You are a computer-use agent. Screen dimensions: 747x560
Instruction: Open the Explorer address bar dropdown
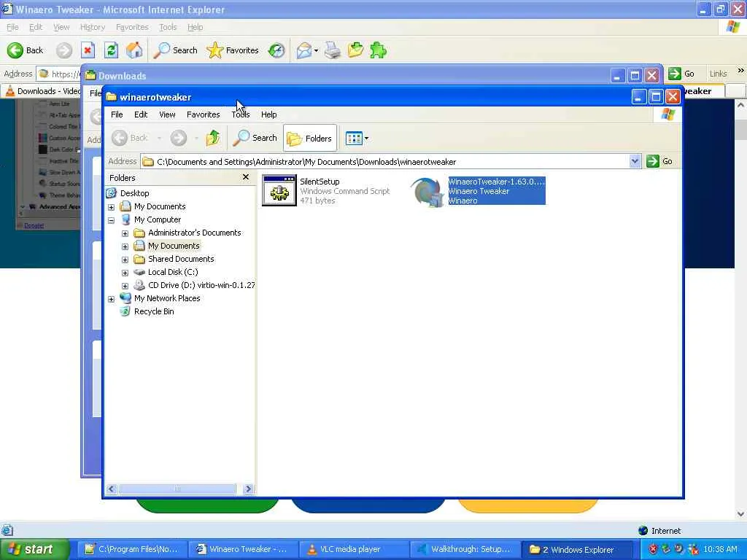[635, 161]
